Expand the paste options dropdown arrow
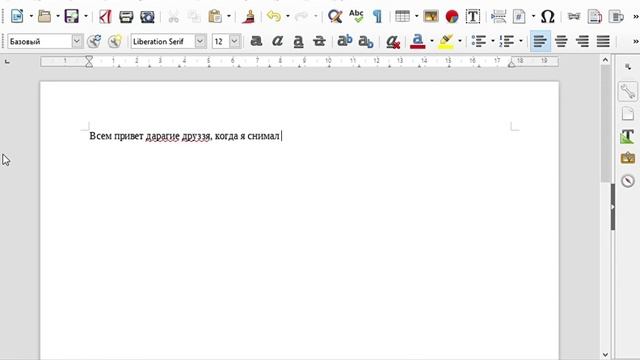640x360 pixels. 229,16
